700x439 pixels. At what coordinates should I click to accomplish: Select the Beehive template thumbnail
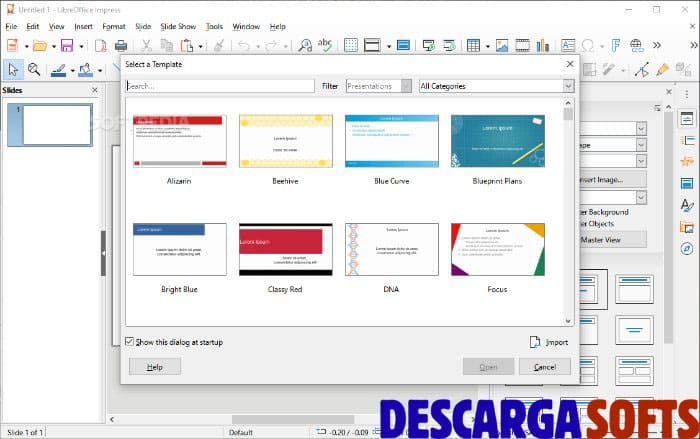286,141
